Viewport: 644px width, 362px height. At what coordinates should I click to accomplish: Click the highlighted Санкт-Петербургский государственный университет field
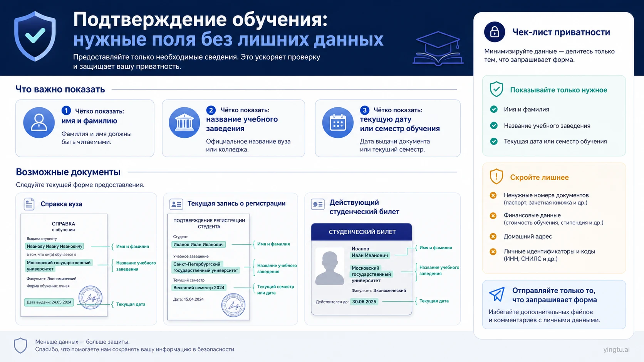[x=206, y=267]
